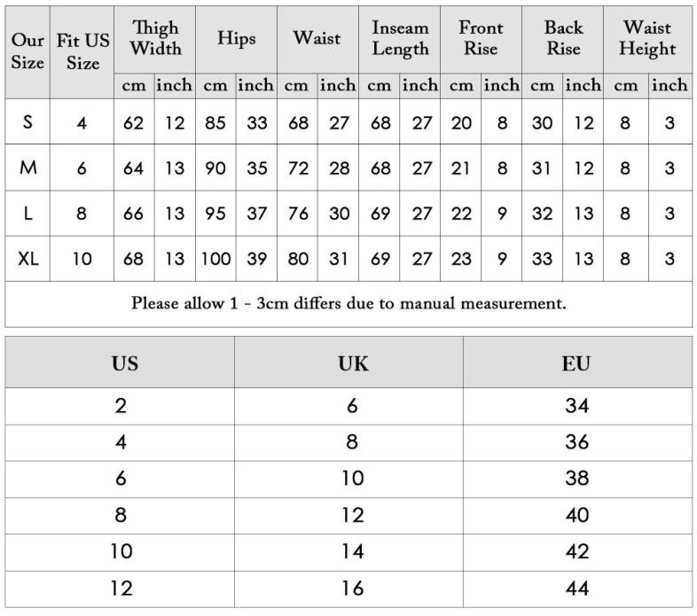Select the 62 cm thigh width value
The height and width of the screenshot is (616, 697).
tap(134, 122)
